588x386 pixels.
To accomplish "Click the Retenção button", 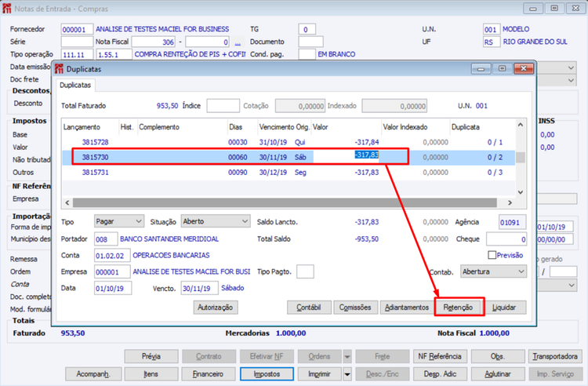I will tap(458, 308).
